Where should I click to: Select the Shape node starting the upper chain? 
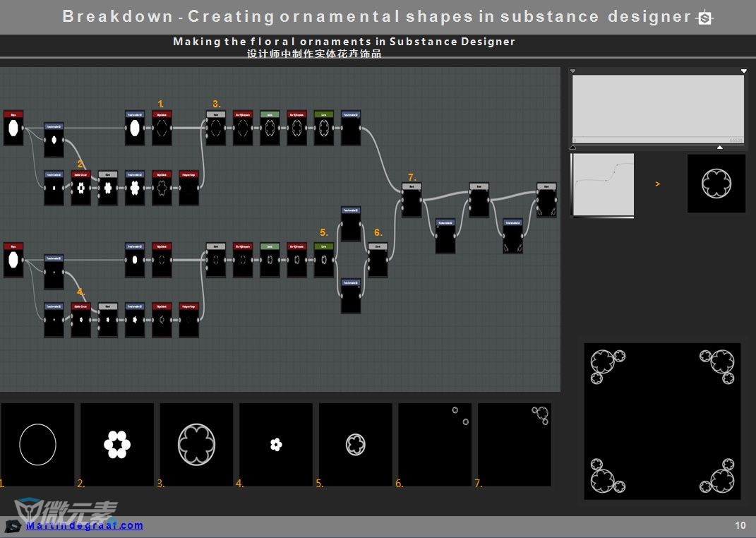coord(13,128)
